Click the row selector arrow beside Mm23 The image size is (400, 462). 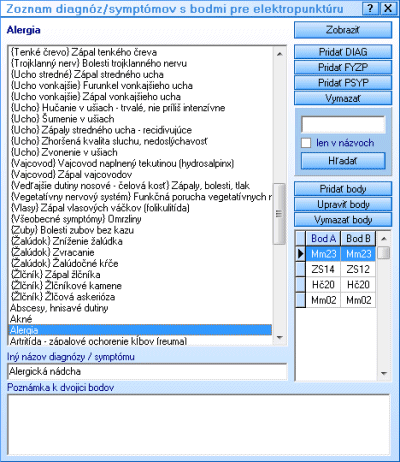point(301,254)
